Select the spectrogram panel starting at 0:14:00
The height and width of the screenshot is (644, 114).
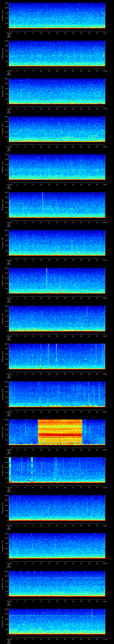click(57, 16)
